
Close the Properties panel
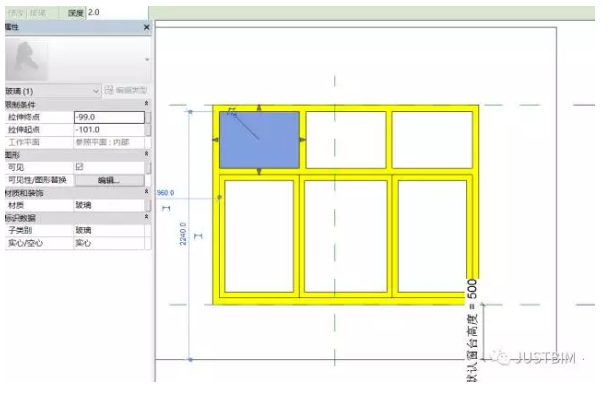147,27
